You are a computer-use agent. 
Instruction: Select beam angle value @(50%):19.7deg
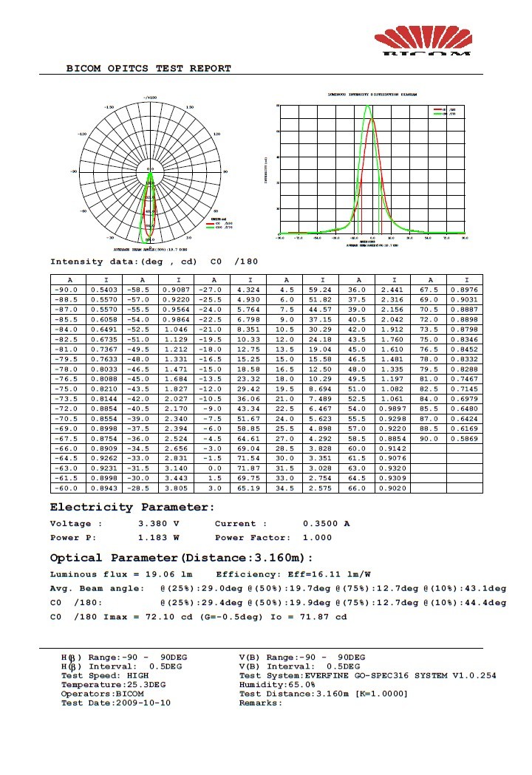pos(289,589)
